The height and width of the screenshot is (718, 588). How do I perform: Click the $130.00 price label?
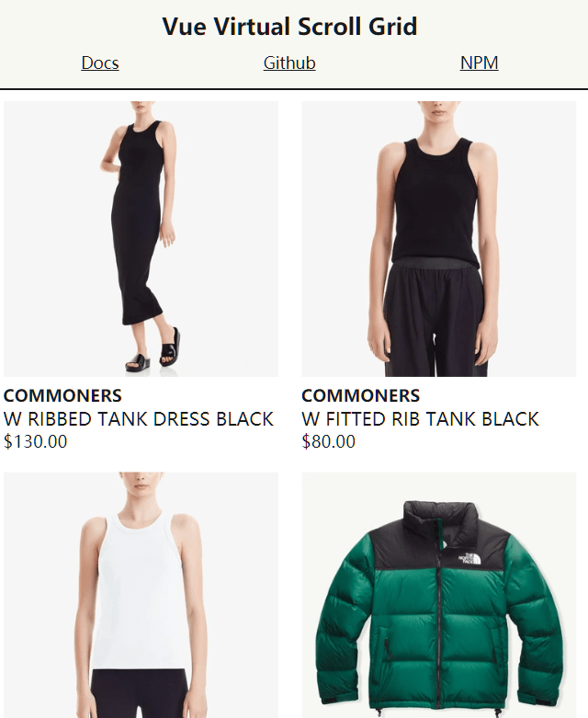(x=35, y=441)
